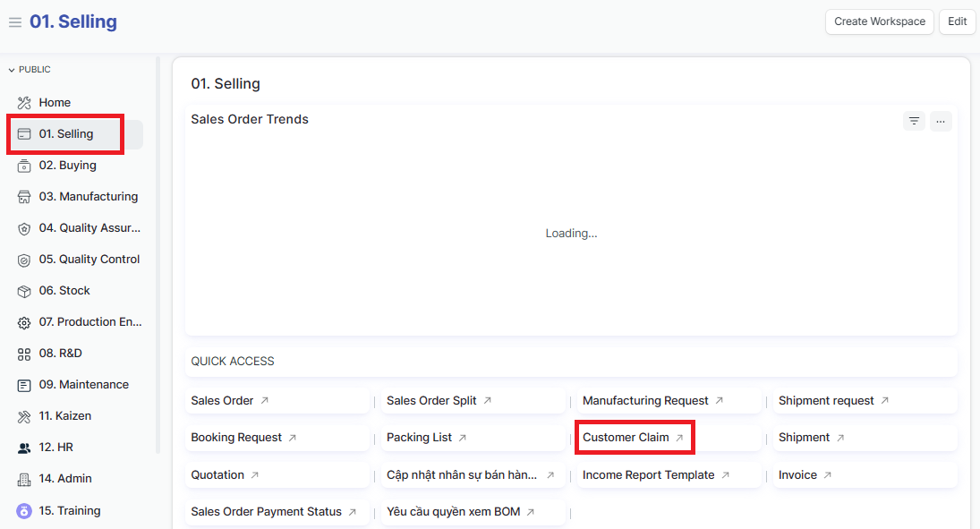Click the Create Workspace button
This screenshot has height=529, width=980.
click(x=879, y=21)
